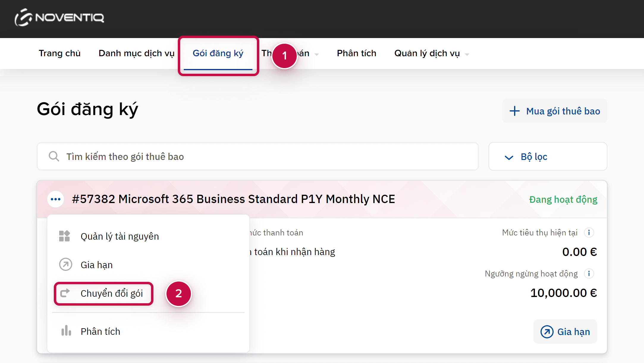Select Gia hạn from the context menu
Viewport: 644px width, 363px height.
click(x=97, y=265)
